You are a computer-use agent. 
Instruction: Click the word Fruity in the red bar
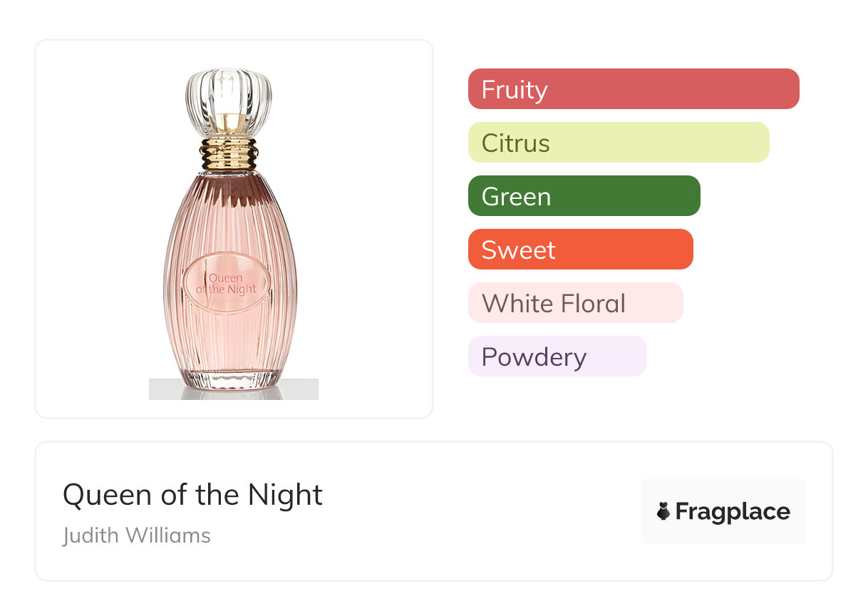point(515,90)
